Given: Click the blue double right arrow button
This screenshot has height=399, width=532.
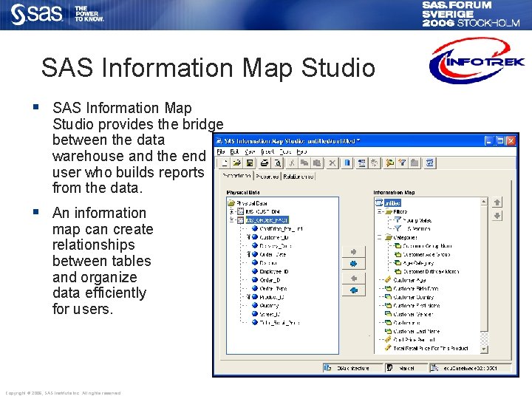Looking at the screenshot, I should pyautogui.click(x=353, y=264).
